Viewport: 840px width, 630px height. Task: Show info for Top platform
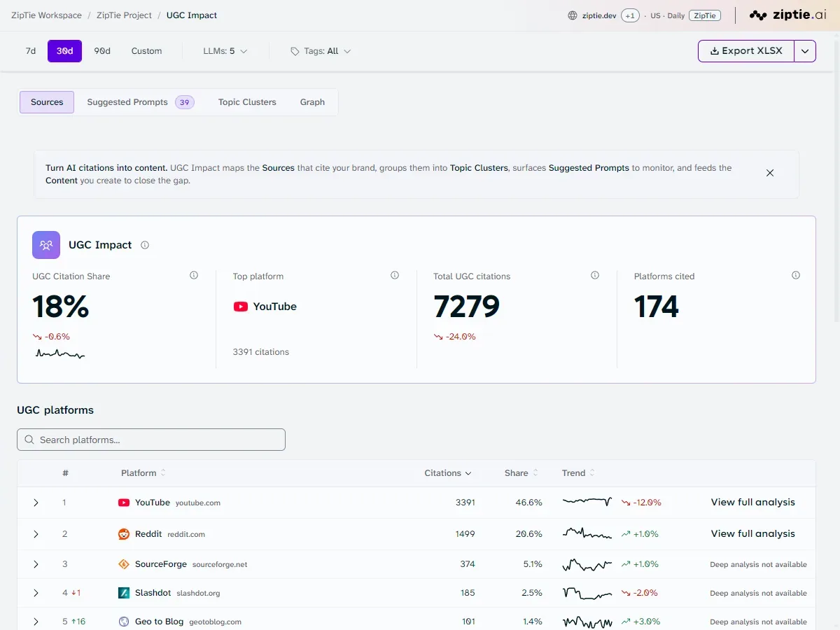395,276
